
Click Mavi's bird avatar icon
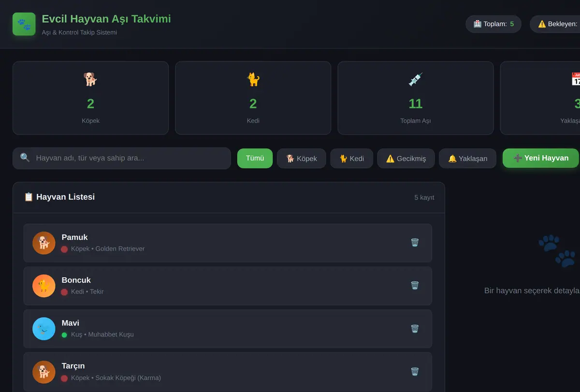[x=44, y=329]
